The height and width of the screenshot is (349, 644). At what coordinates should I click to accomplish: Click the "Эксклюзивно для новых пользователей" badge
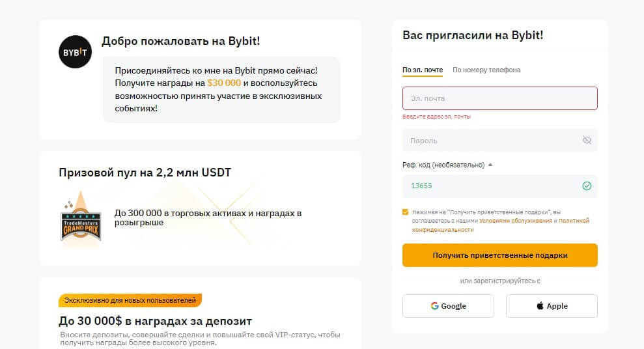130,300
